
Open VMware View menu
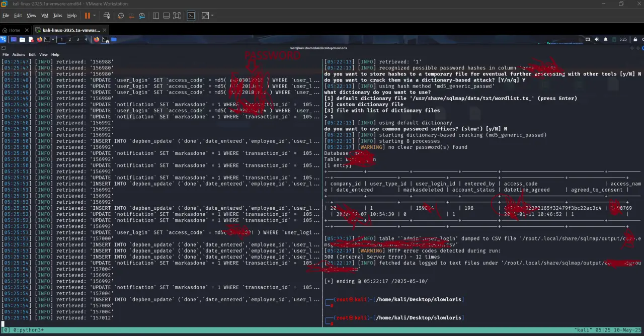[31, 16]
